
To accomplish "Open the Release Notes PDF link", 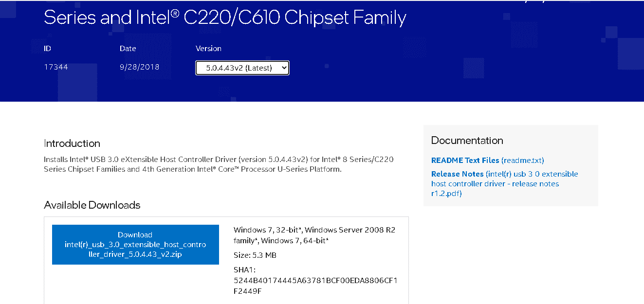I will 504,183.
